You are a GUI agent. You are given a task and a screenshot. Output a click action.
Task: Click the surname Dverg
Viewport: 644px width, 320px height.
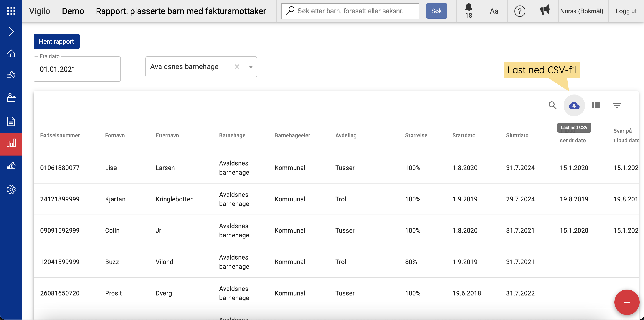[163, 293]
